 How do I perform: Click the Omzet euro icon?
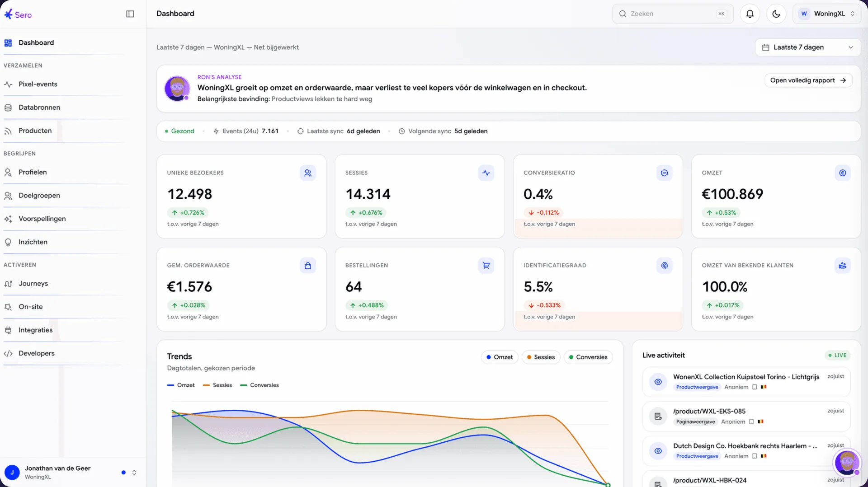[843, 173]
